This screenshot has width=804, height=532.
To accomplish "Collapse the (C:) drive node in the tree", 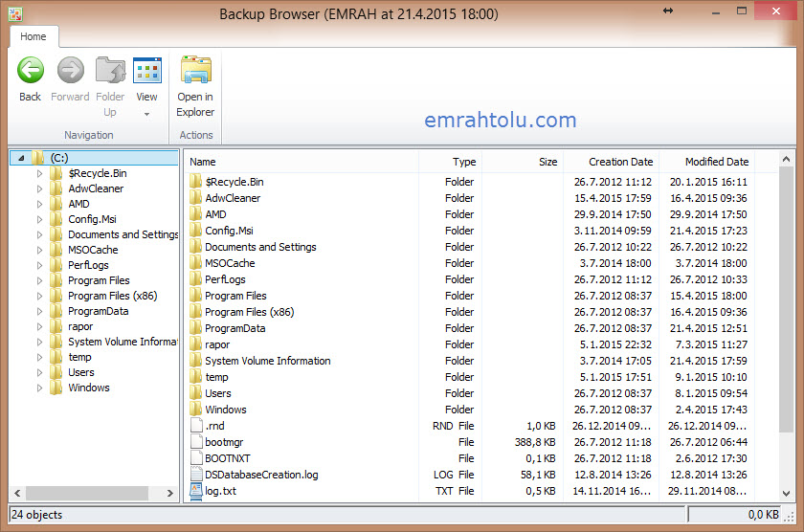I will click(x=21, y=159).
